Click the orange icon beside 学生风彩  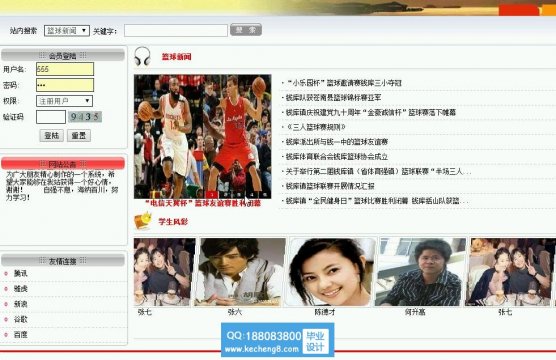[143, 221]
